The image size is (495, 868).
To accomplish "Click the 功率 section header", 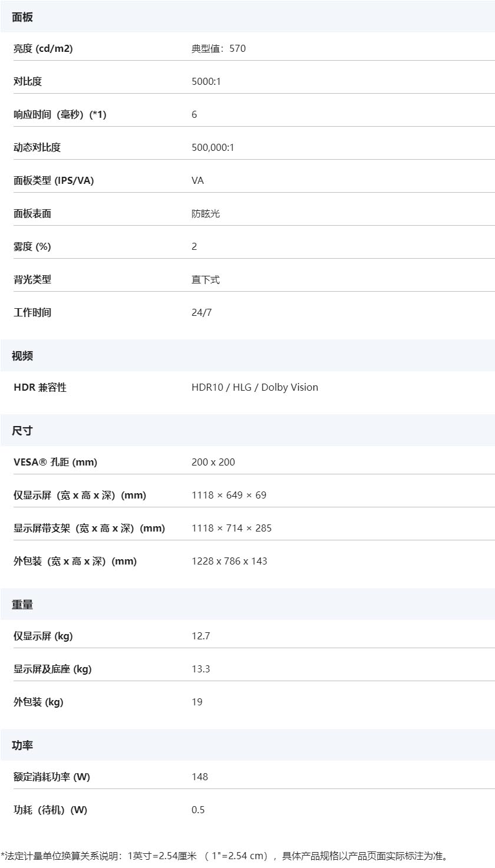I will click(22, 745).
